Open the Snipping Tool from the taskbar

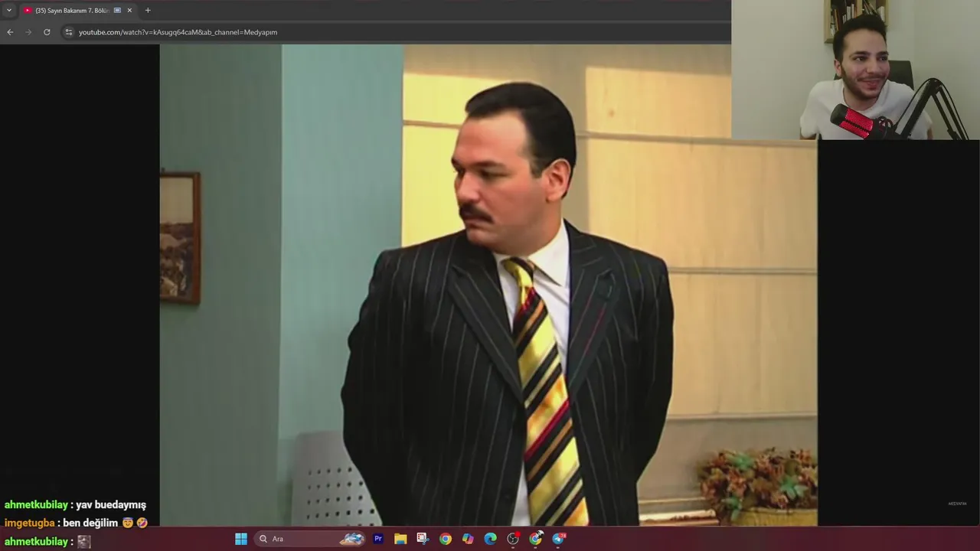point(423,539)
